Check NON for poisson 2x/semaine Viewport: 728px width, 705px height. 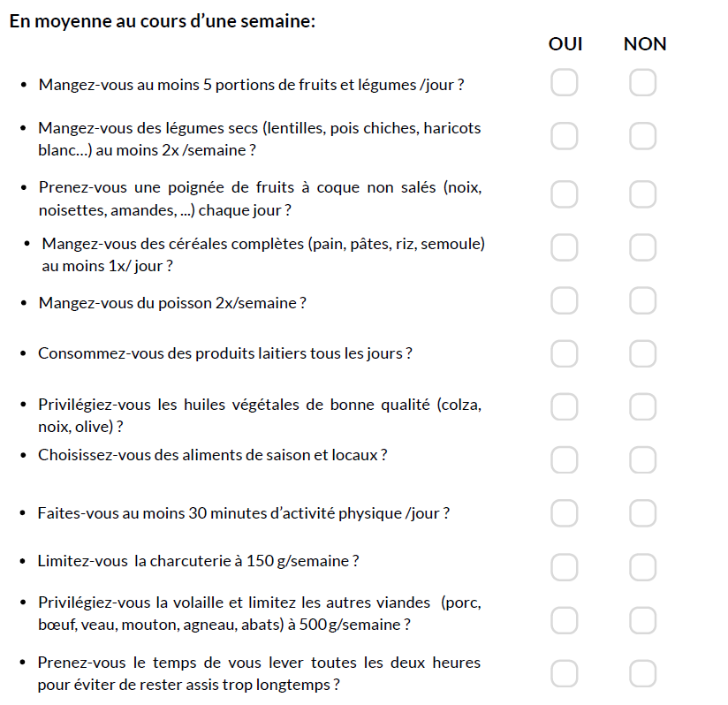tap(642, 301)
